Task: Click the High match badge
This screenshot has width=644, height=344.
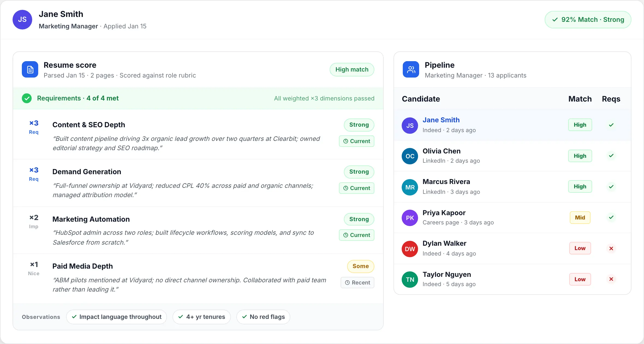Action: coord(351,70)
